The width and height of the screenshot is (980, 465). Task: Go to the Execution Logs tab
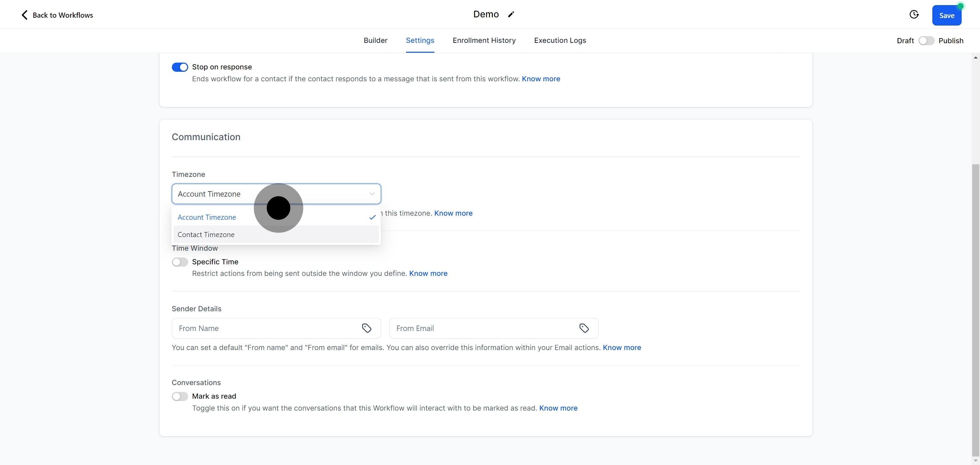560,40
